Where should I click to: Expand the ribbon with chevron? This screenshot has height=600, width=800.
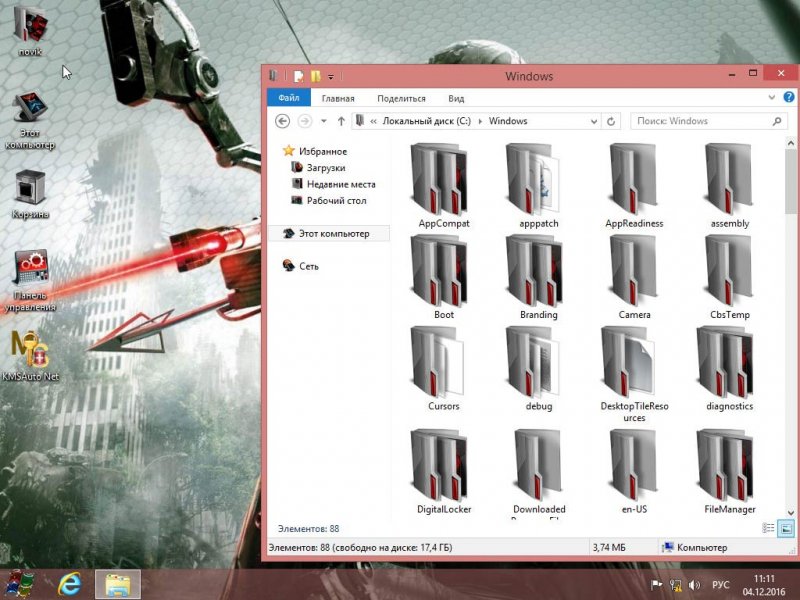tap(771, 97)
